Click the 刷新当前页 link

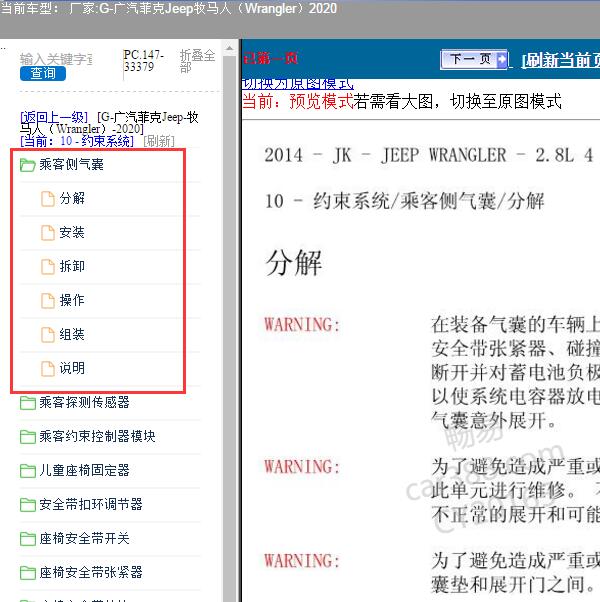click(x=561, y=60)
